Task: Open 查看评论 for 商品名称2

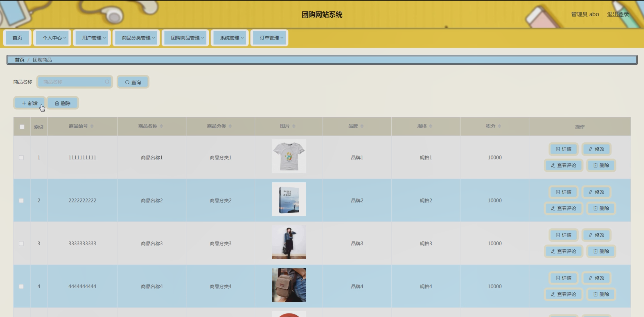Action: coord(563,208)
